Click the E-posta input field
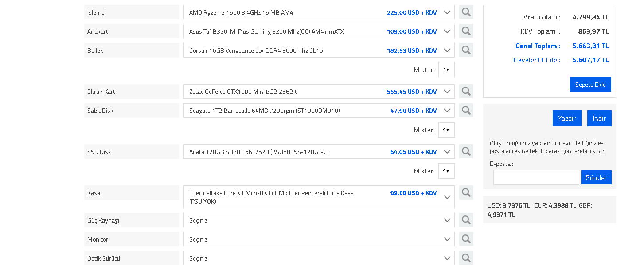Screen dimensions: 644x269 click(536, 177)
